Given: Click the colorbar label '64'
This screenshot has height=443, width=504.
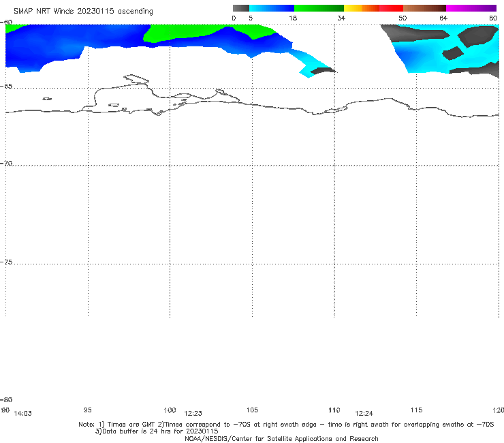Looking at the screenshot, I should click(443, 18).
